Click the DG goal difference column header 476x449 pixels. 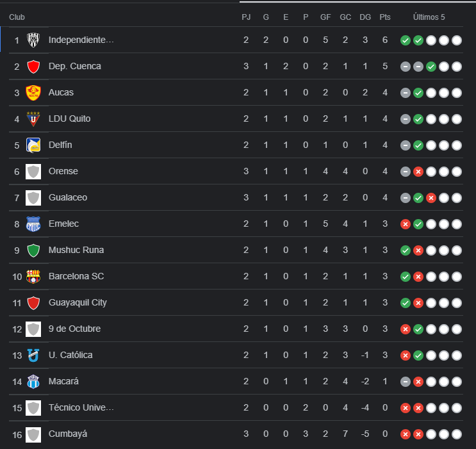pyautogui.click(x=365, y=17)
